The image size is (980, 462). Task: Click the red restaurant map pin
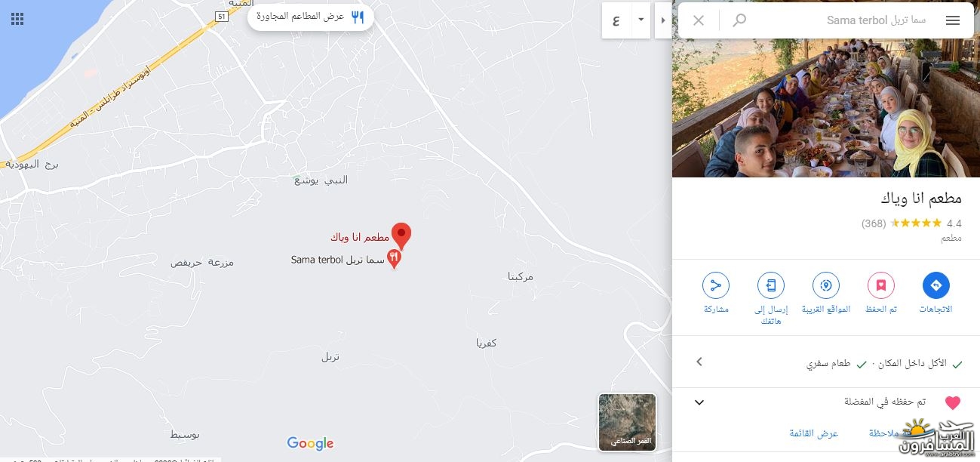[x=402, y=236]
